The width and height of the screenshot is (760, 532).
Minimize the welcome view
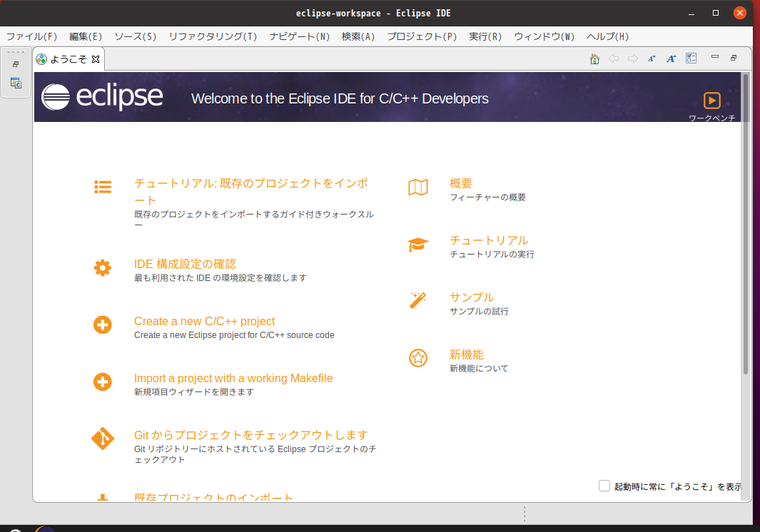(715, 56)
